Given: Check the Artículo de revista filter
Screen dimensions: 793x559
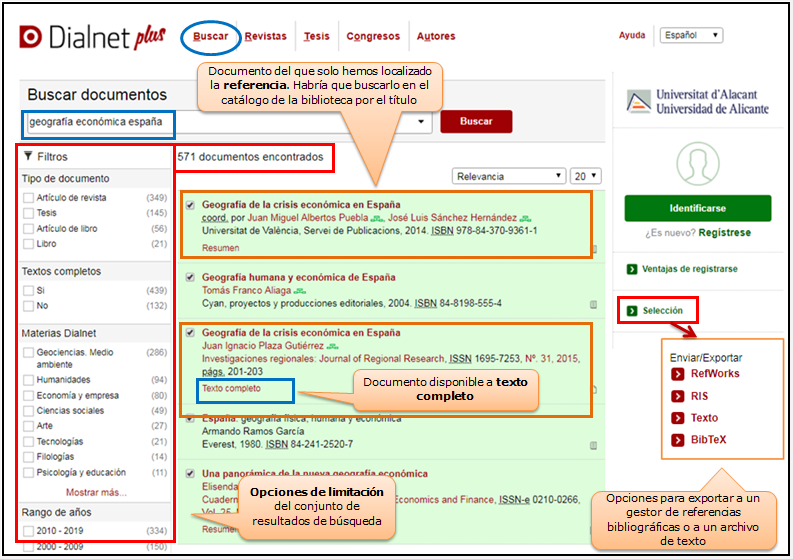Looking at the screenshot, I should click(28, 198).
